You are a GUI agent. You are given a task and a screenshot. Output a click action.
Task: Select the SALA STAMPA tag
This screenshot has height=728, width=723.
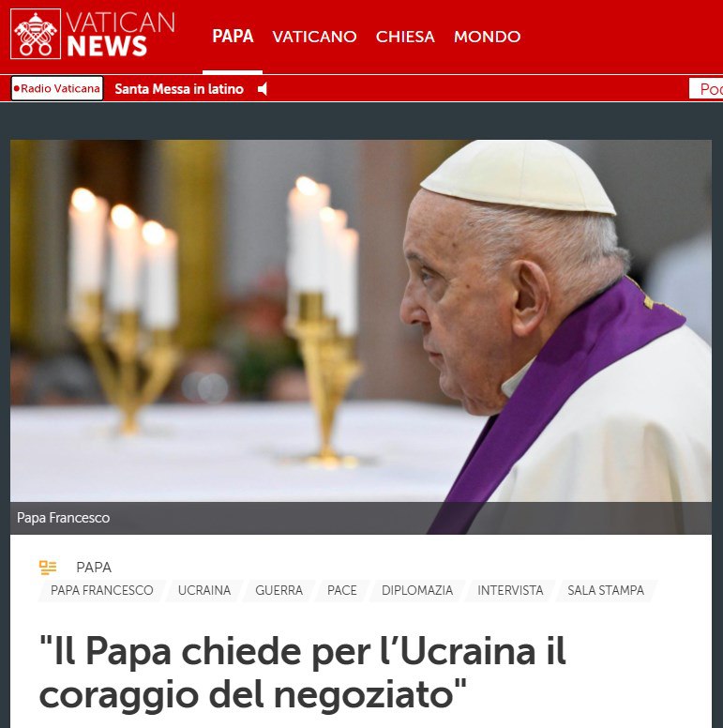coord(606,590)
